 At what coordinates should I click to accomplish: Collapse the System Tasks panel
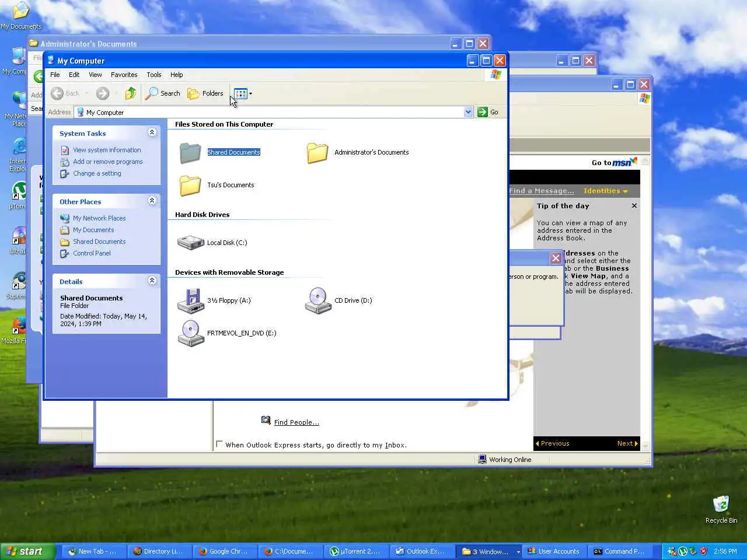(152, 132)
